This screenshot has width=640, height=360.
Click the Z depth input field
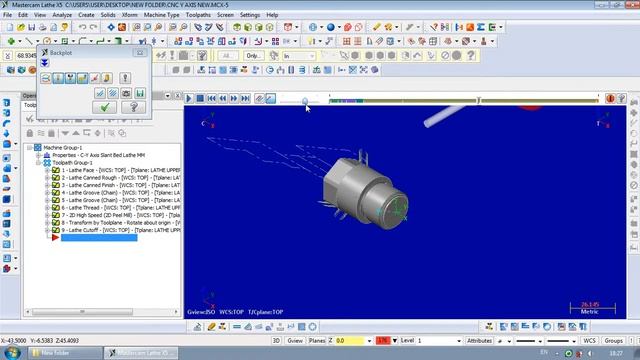tap(349, 340)
